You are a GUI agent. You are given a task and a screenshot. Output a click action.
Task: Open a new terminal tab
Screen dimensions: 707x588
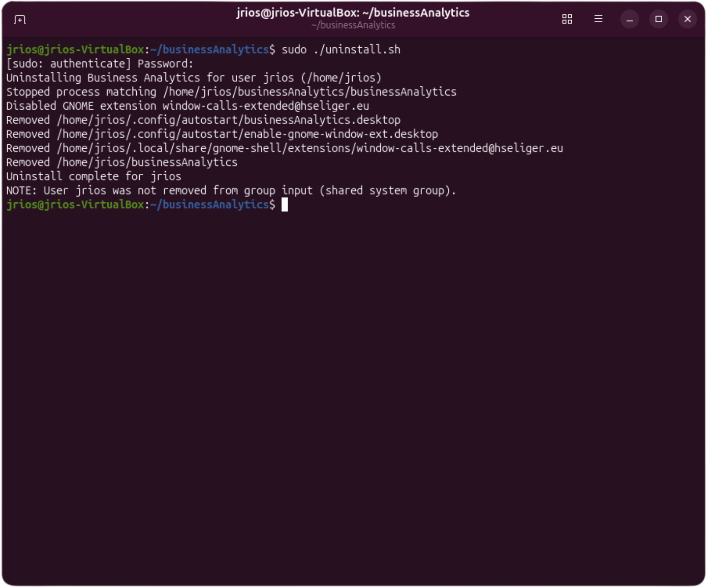coord(20,19)
